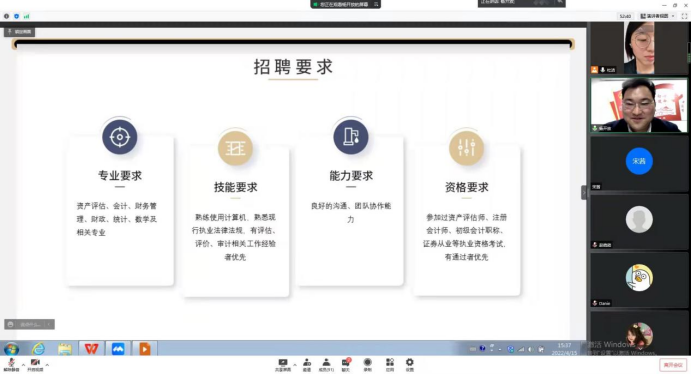Open the members (成员) list
The height and width of the screenshot is (374, 691).
326,365
